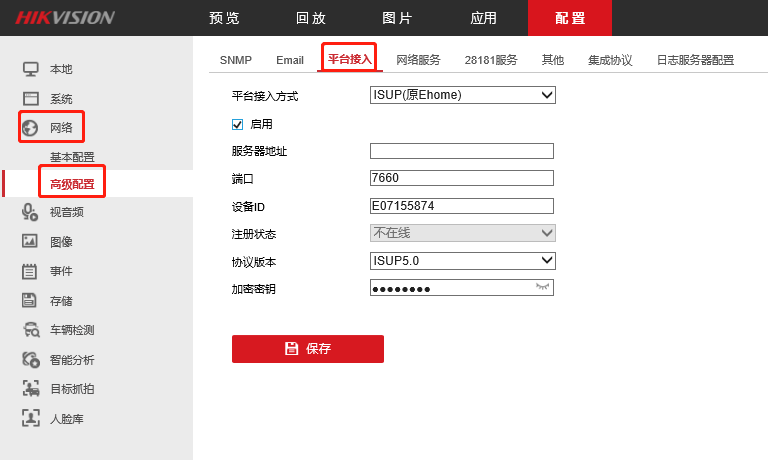Open the 存储 sidebar section
768x460 pixels.
tap(61, 301)
